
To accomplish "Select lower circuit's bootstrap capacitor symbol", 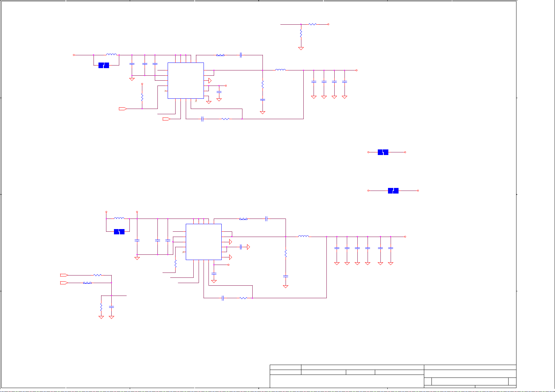I will click(x=266, y=219).
